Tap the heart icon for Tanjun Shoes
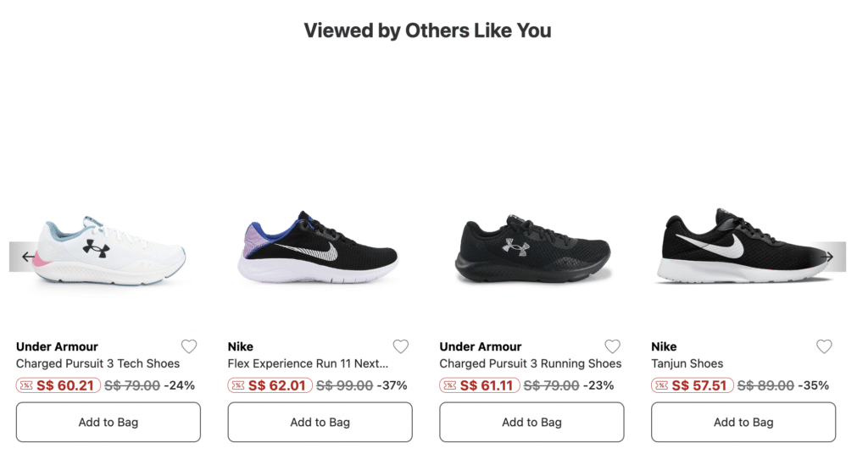The image size is (868, 454). [x=824, y=346]
